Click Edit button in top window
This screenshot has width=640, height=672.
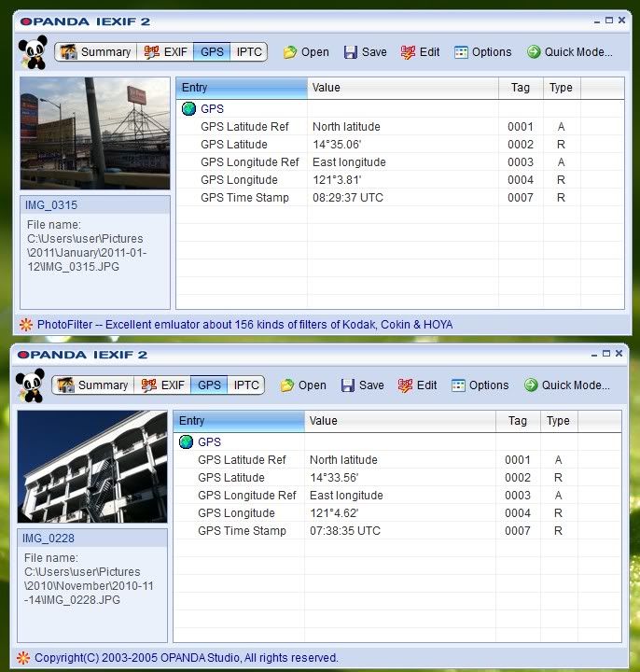click(x=420, y=52)
